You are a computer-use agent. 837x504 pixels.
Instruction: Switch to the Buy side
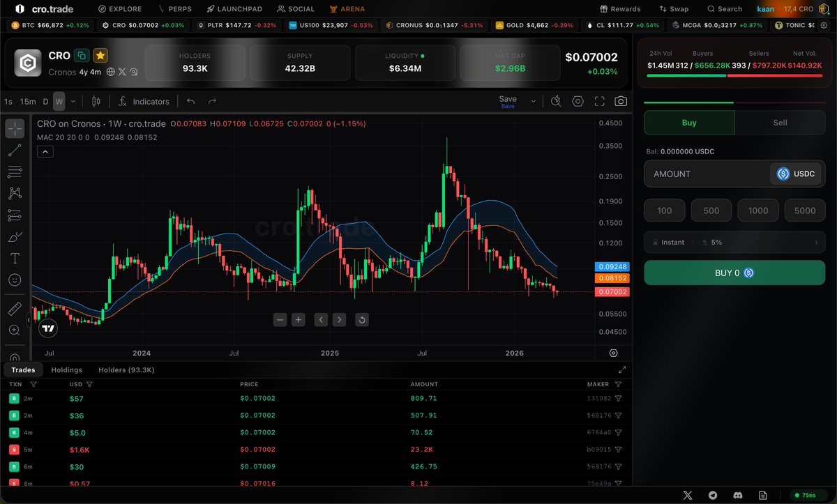click(688, 123)
